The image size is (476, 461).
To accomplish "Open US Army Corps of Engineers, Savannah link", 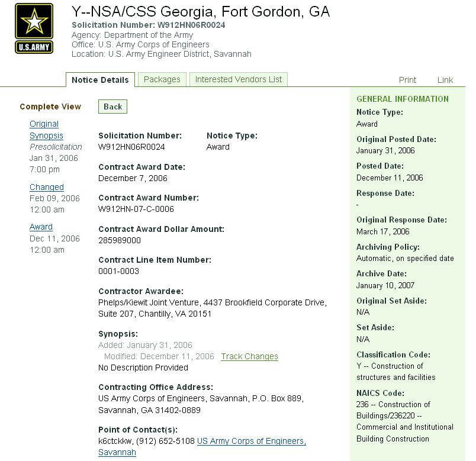I will [x=251, y=441].
